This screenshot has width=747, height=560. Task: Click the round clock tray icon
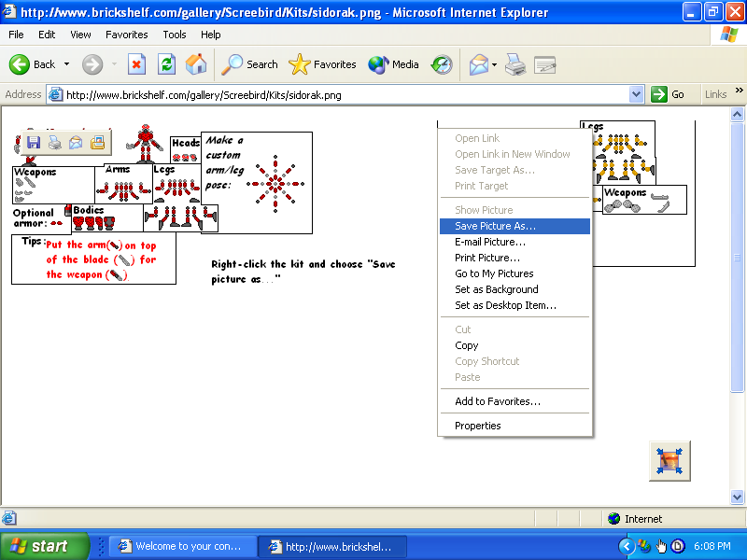coord(678,546)
